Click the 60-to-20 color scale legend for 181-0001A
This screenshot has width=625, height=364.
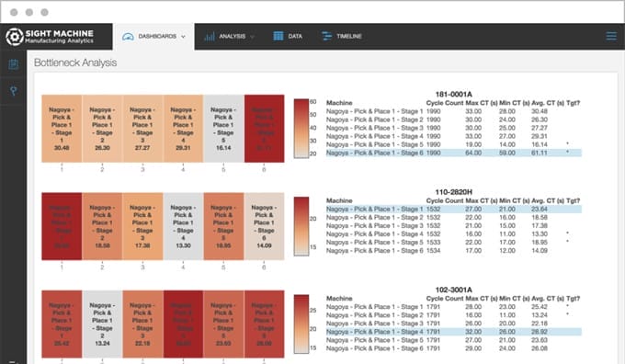point(301,129)
